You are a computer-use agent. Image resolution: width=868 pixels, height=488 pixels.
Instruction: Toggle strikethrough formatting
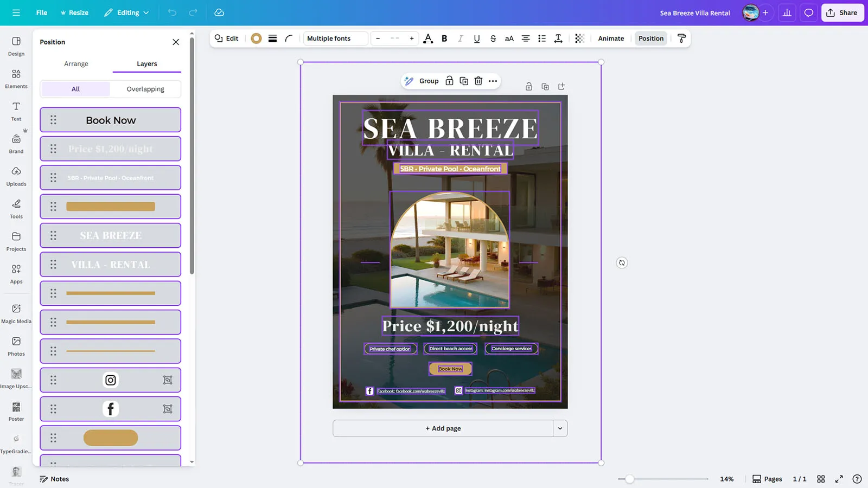[493, 38]
